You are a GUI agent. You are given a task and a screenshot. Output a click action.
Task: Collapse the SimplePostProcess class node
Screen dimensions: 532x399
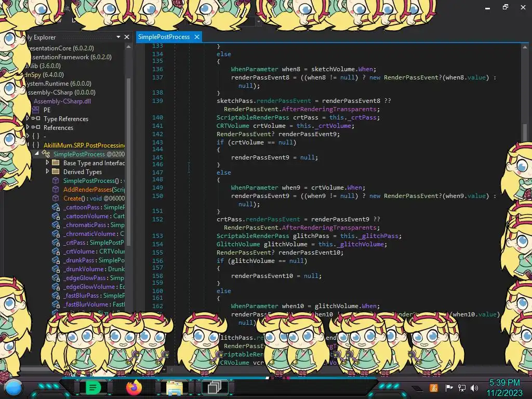37,153
